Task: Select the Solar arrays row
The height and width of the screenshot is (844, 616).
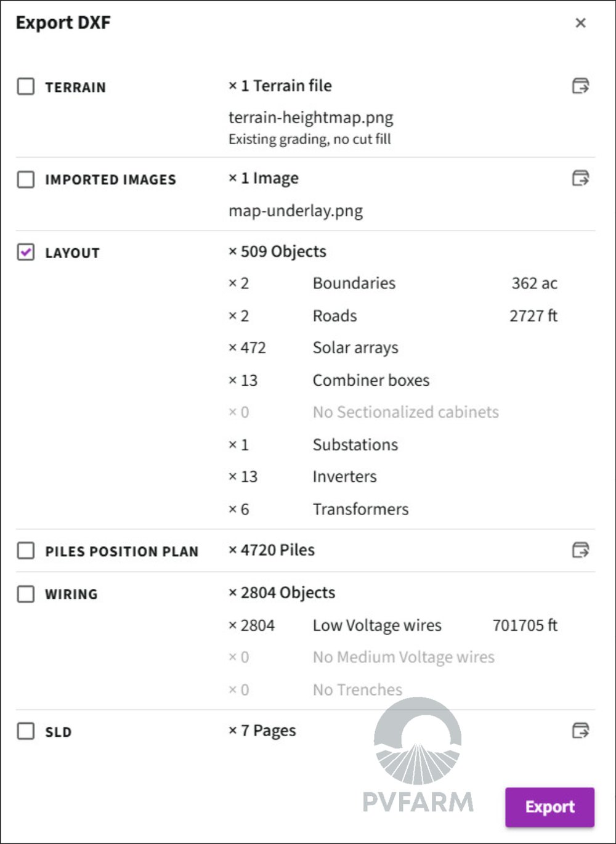Action: coord(355,347)
